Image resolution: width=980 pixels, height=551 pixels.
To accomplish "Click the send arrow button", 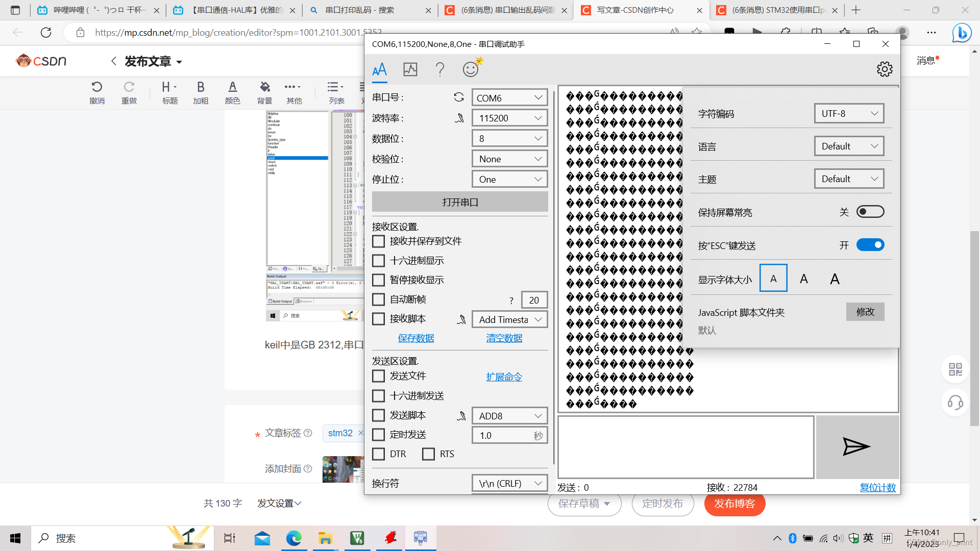I will pyautogui.click(x=856, y=447).
